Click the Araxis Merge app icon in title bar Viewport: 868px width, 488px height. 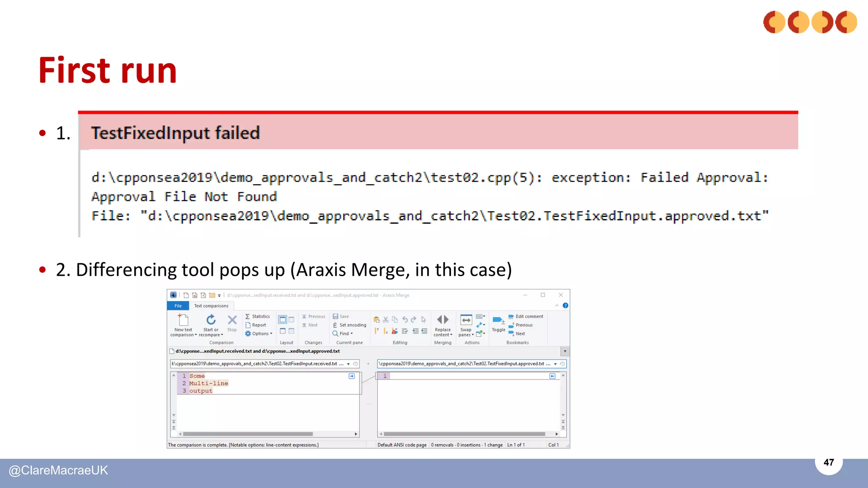click(x=173, y=295)
